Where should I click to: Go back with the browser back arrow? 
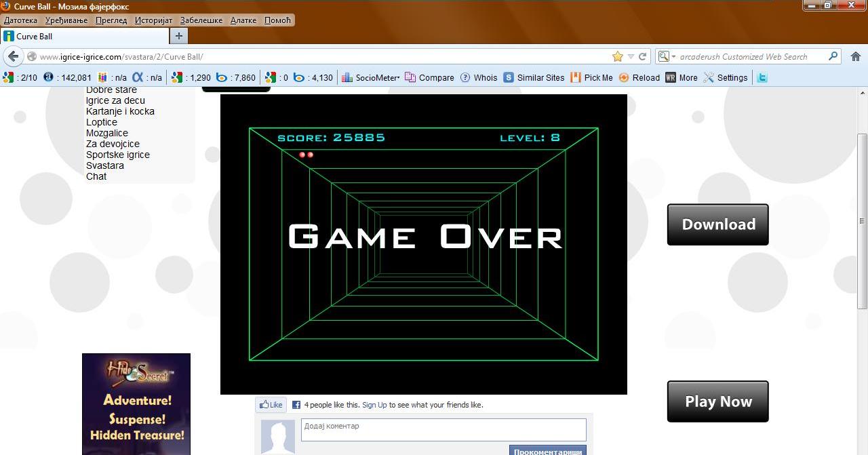[13, 56]
